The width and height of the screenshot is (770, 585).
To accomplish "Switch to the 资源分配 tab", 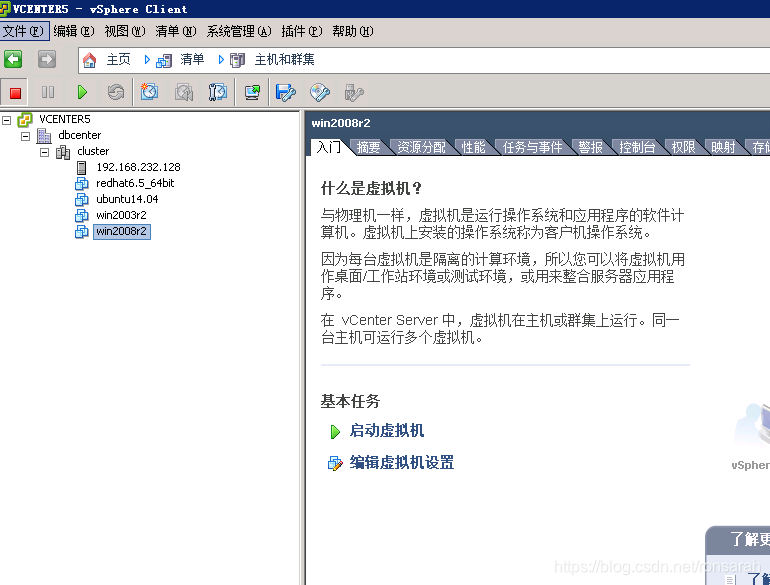I will click(421, 147).
